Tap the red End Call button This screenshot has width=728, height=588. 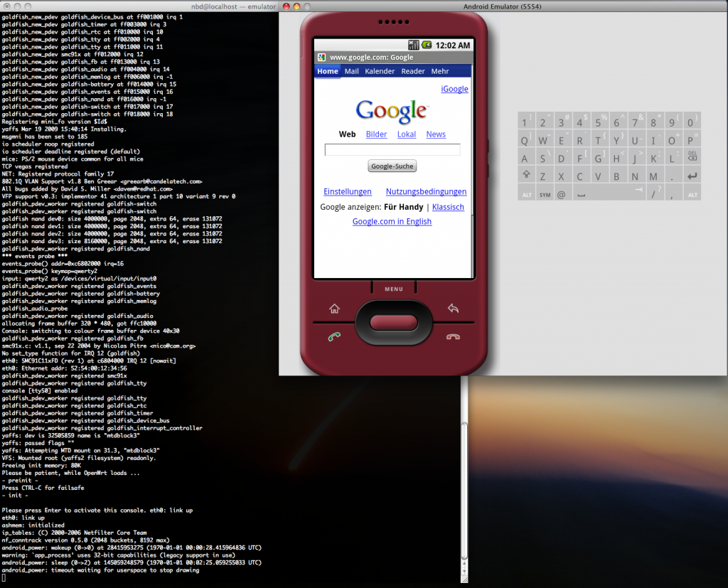(453, 337)
